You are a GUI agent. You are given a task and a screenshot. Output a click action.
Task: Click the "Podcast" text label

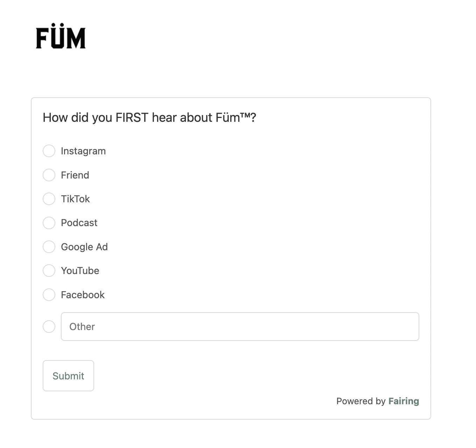(x=79, y=223)
